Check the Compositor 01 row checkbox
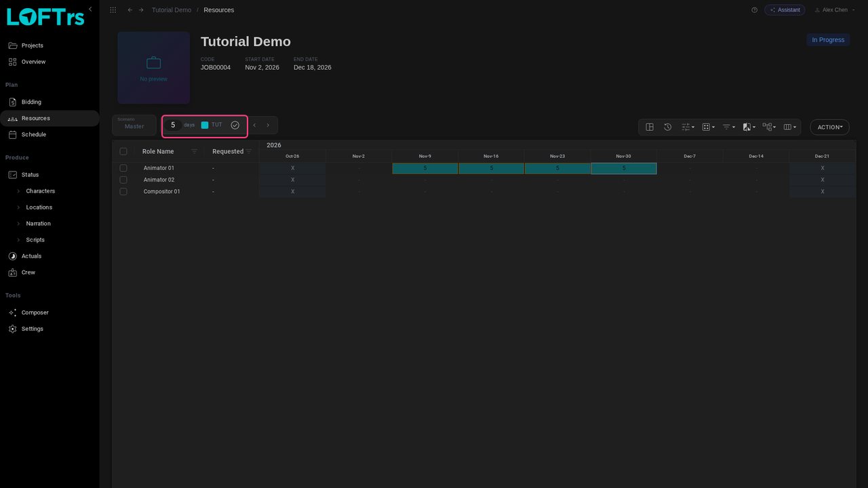Viewport: 868px width, 488px height. pyautogui.click(x=123, y=192)
